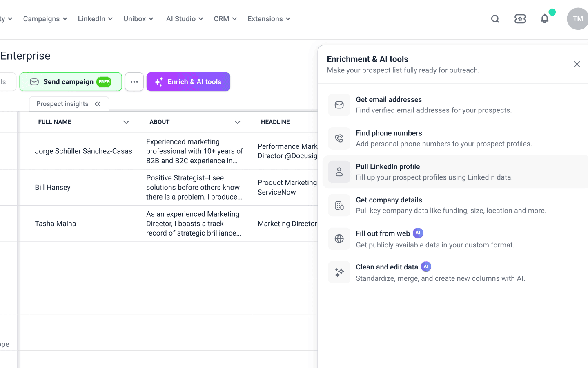588x368 pixels.
Task: Click the 'Positive Strategist' about cell
Action: (194, 188)
